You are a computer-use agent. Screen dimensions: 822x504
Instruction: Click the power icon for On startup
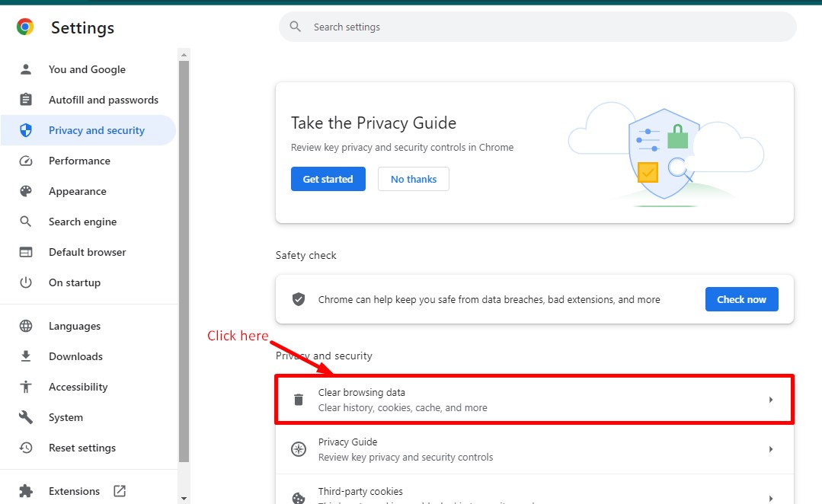pyautogui.click(x=26, y=282)
